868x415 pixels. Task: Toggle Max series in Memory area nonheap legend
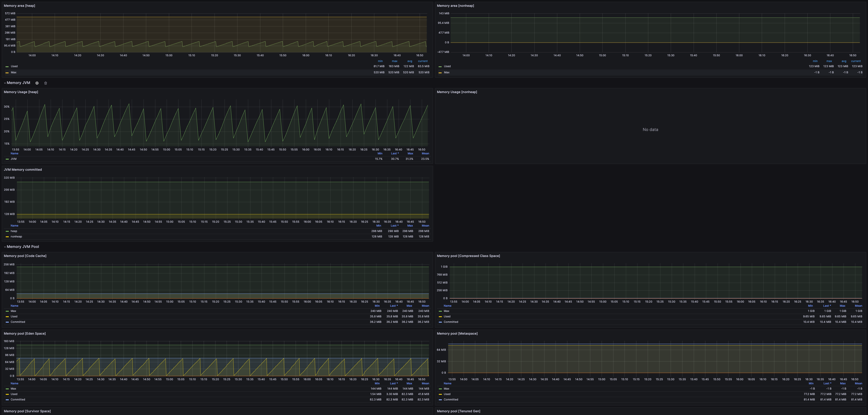(446, 72)
